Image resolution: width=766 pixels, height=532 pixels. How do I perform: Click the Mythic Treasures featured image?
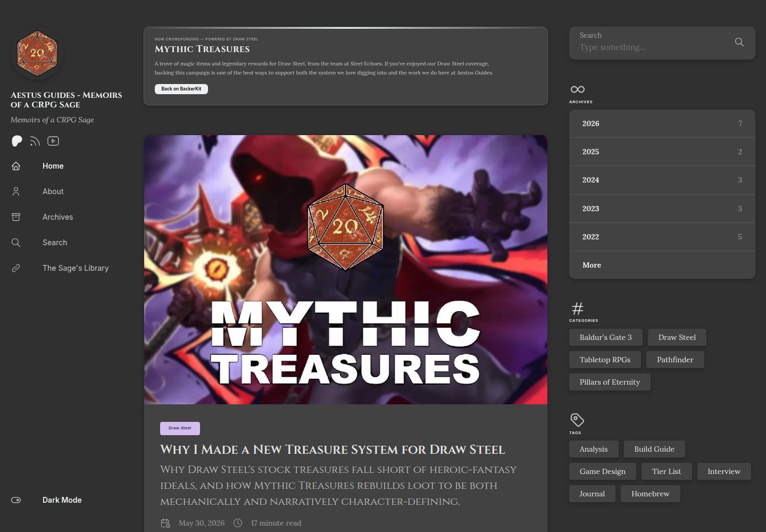(346, 270)
